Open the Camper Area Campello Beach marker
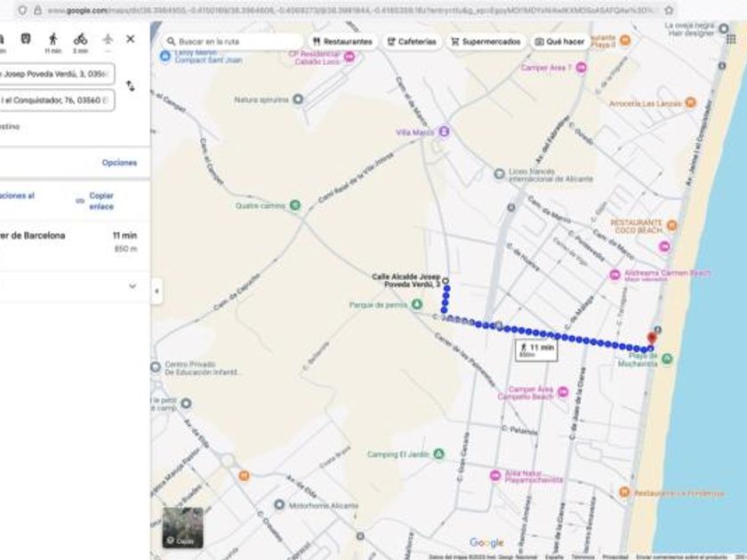Screen dimensions: 747x560 [x=563, y=392]
